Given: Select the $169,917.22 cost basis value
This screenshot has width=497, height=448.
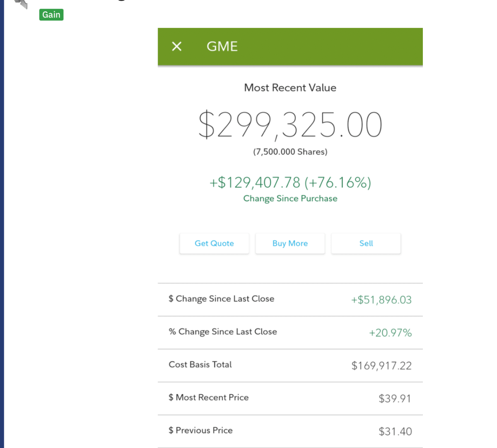Looking at the screenshot, I should pos(381,366).
